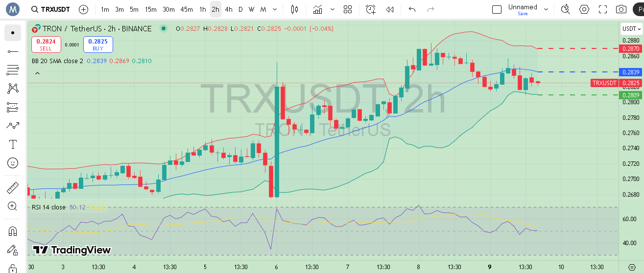Click the red 0.2824 SELL button
The width and height of the screenshot is (644, 273).
46,45
